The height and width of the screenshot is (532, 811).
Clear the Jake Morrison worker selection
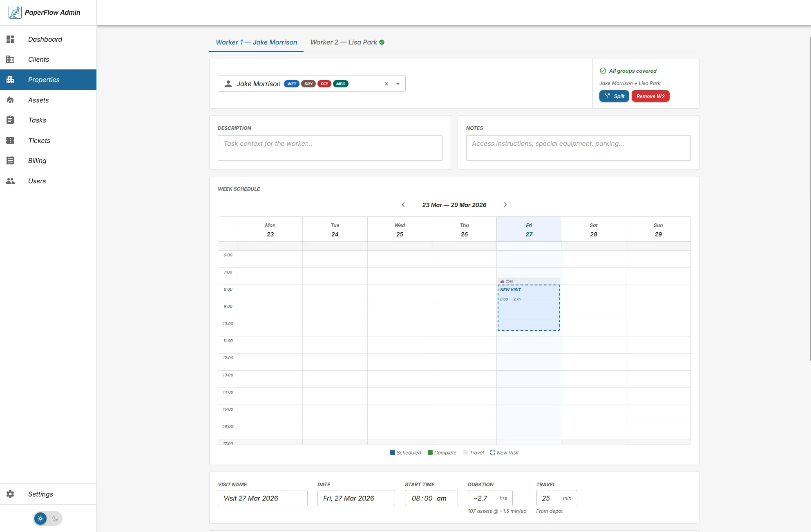click(386, 84)
